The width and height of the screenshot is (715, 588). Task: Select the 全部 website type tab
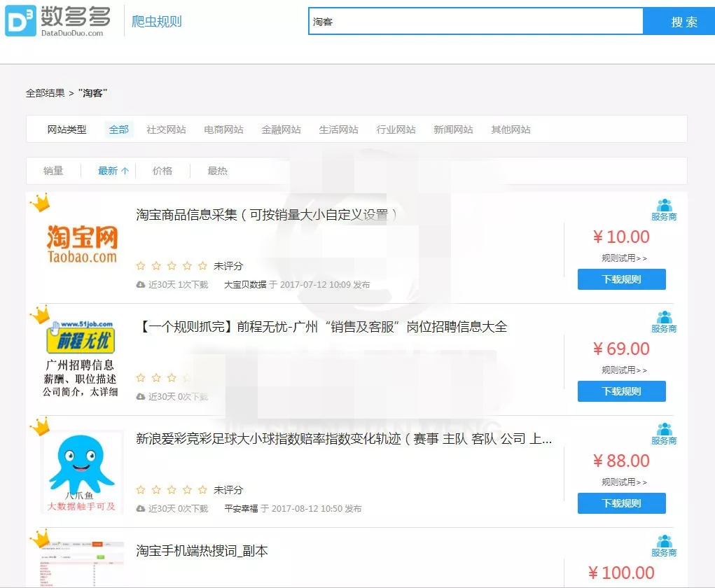point(119,129)
